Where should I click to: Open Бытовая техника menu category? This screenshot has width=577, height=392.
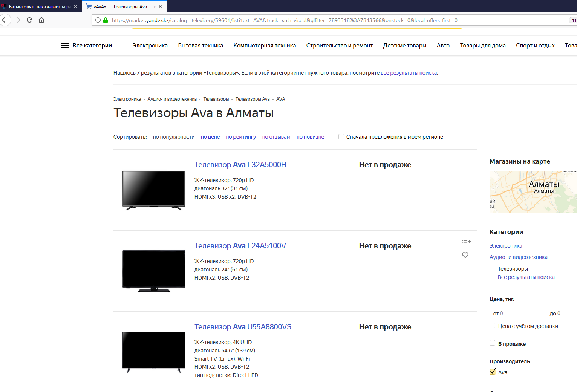click(x=200, y=46)
